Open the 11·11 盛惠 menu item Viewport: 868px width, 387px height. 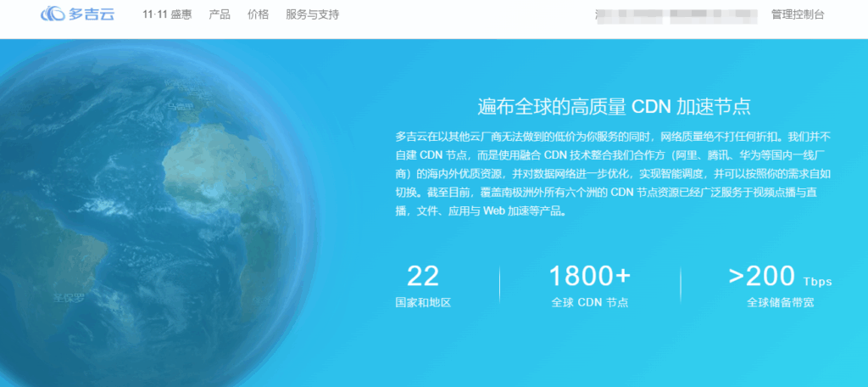[167, 15]
